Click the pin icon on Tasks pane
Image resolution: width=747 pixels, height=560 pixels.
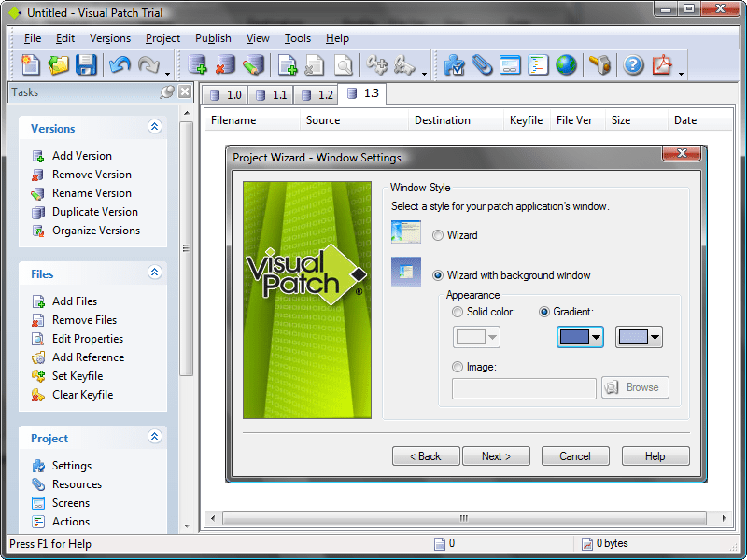[167, 91]
